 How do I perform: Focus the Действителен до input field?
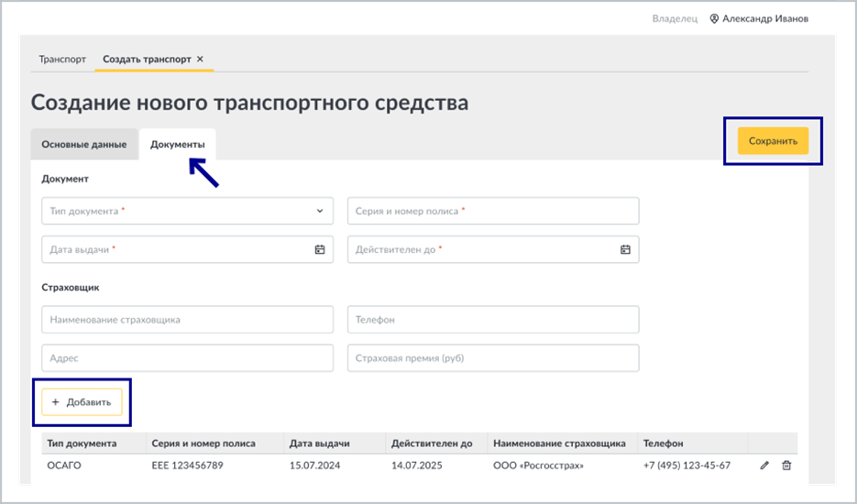493,249
